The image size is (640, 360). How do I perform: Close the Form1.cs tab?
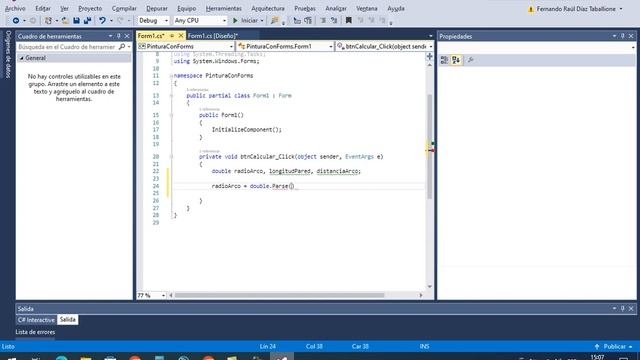point(181,36)
